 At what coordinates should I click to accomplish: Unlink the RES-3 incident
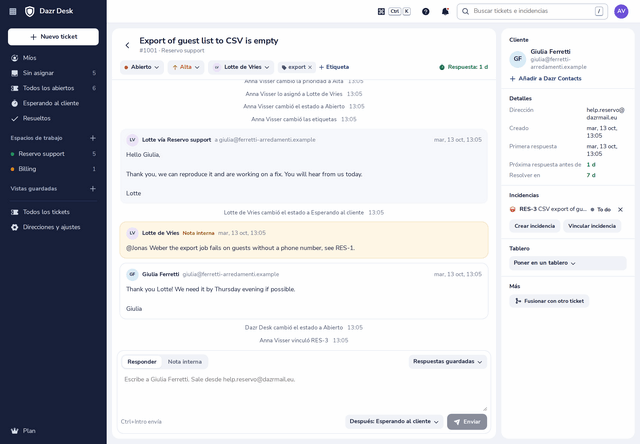pyautogui.click(x=620, y=209)
